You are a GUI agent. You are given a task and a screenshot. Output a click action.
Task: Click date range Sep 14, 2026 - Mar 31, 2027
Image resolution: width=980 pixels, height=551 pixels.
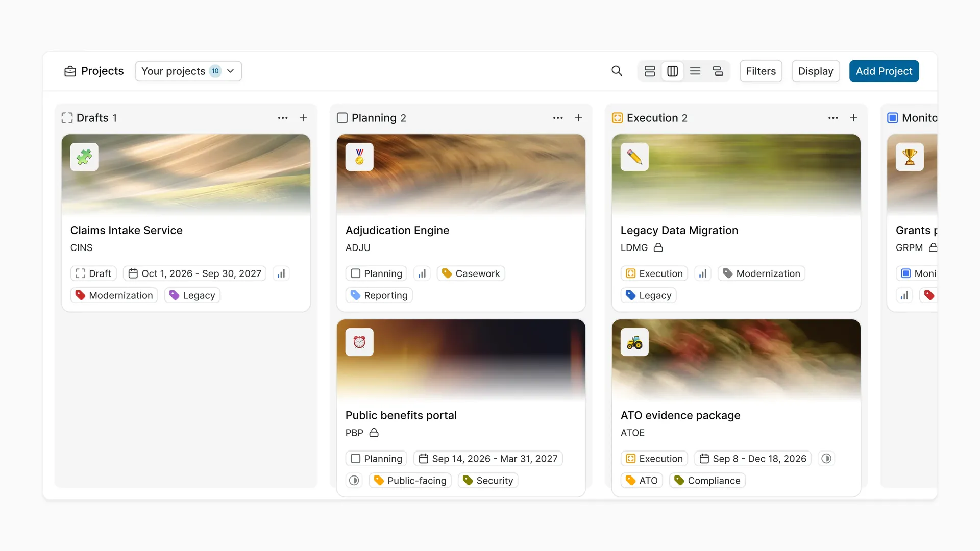[488, 459]
